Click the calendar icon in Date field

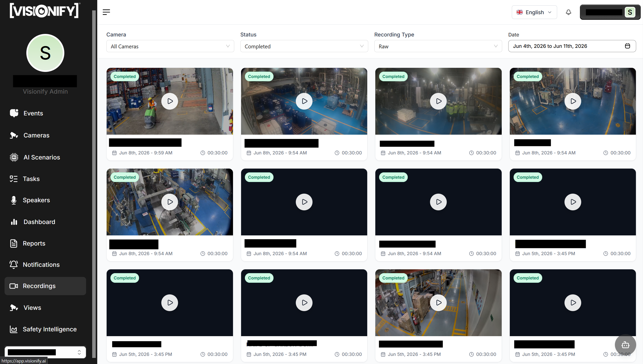tap(627, 46)
